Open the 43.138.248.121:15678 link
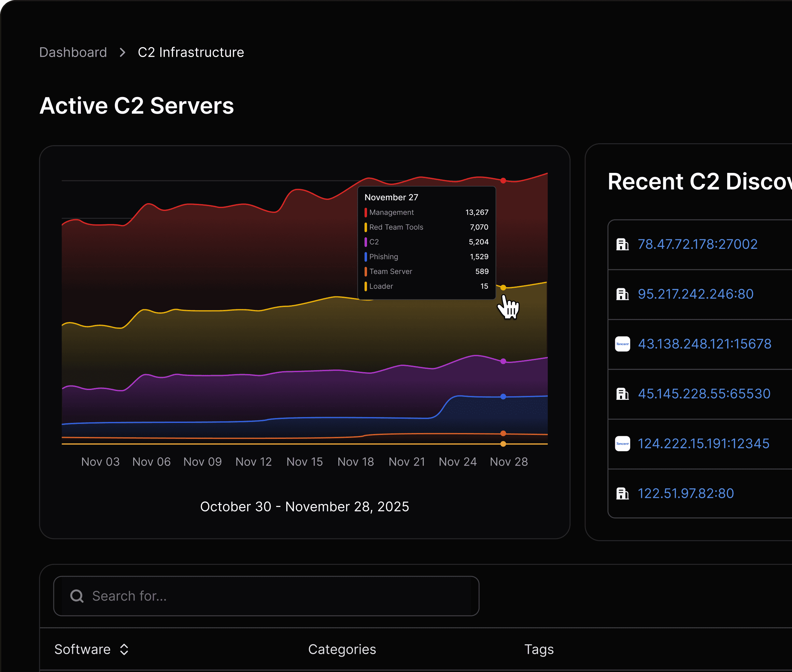Image resolution: width=792 pixels, height=672 pixels. click(704, 344)
